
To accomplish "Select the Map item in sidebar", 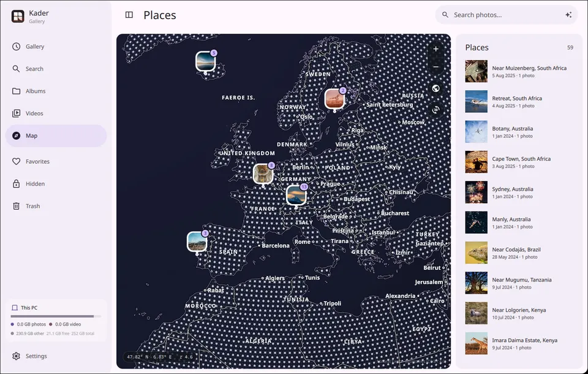I will (56, 135).
